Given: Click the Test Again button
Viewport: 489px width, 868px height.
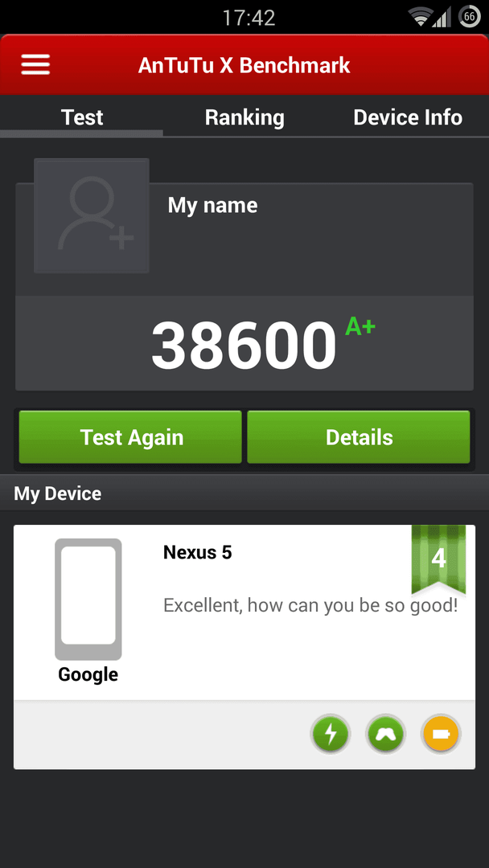Looking at the screenshot, I should point(130,436).
